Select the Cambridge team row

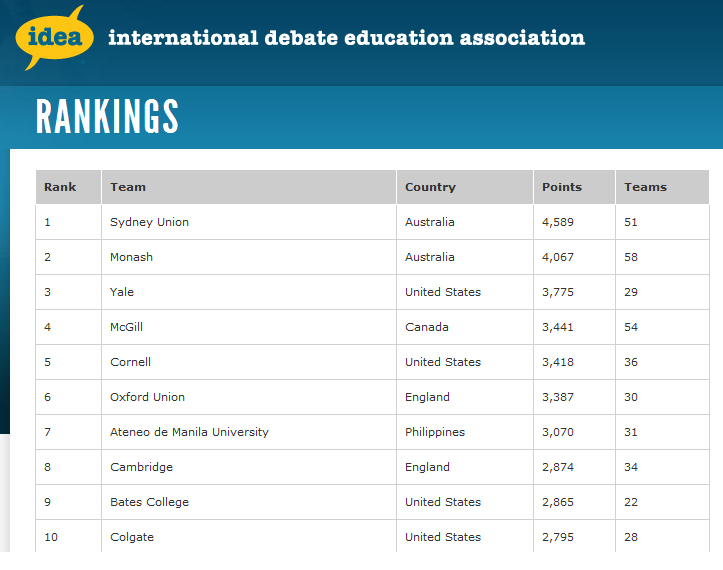coord(141,467)
